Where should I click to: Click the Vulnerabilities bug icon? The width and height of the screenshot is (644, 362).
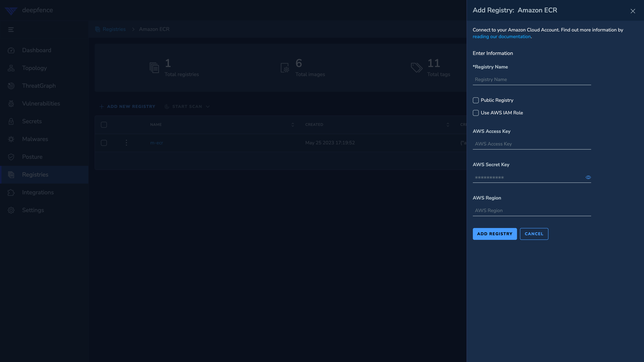point(11,104)
